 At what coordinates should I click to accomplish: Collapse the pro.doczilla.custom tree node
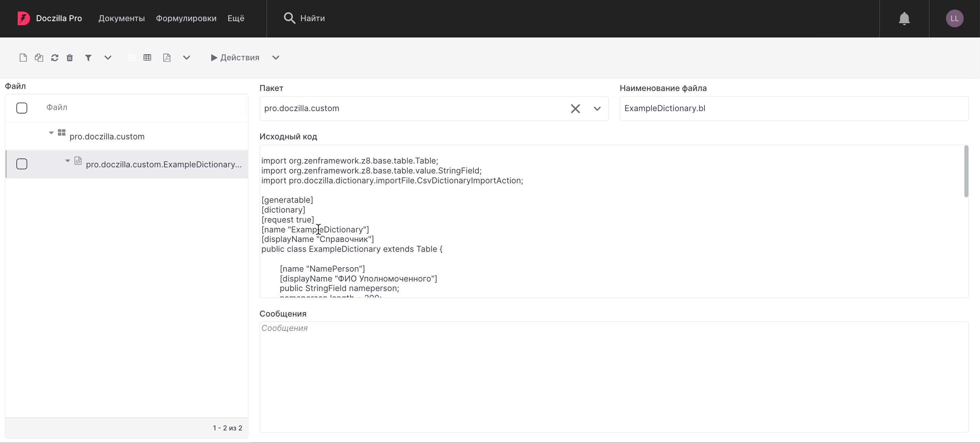point(51,133)
